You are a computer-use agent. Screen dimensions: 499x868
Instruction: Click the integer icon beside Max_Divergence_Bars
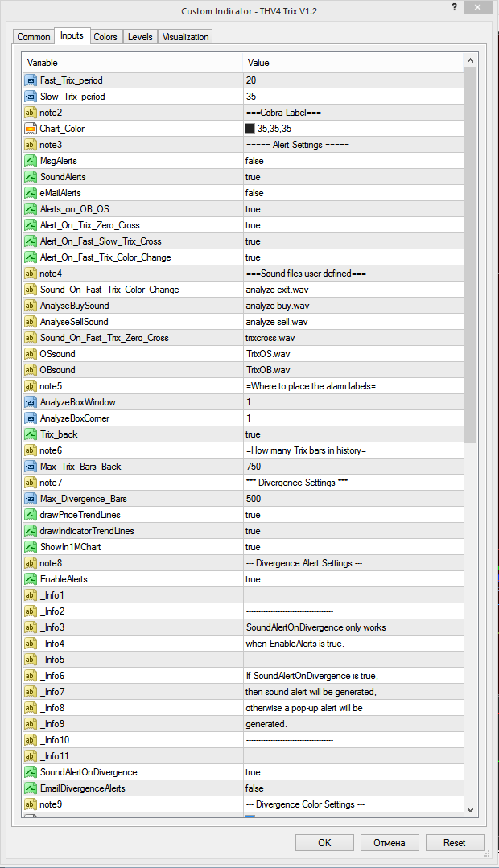point(31,499)
